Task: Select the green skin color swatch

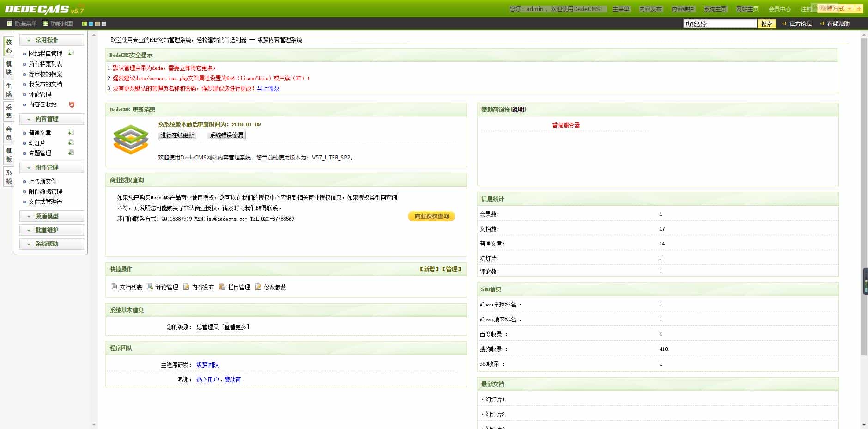Action: (85, 24)
